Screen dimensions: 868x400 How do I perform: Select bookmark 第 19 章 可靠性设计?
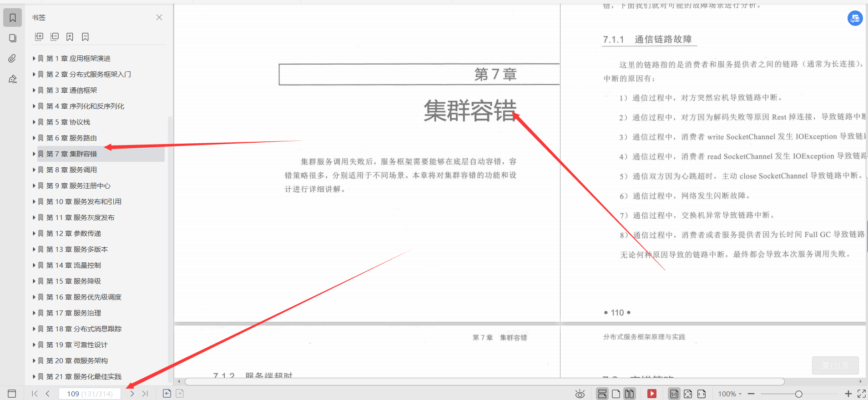pyautogui.click(x=77, y=345)
